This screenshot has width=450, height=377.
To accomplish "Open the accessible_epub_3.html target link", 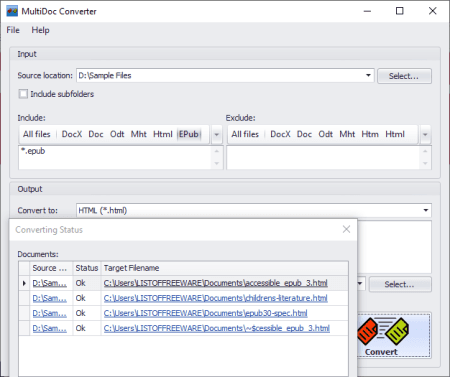I will pos(216,283).
